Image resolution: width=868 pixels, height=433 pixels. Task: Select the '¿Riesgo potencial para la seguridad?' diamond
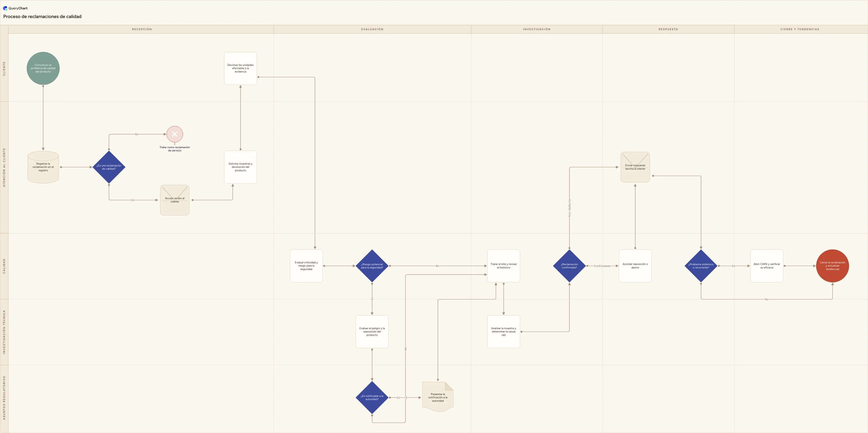pos(372,266)
